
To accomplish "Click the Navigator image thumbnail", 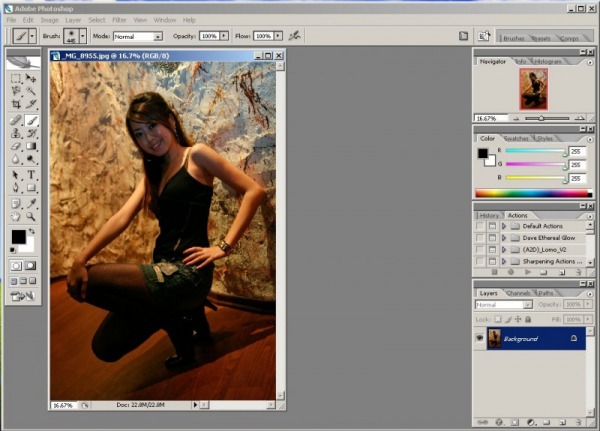I will pos(533,89).
